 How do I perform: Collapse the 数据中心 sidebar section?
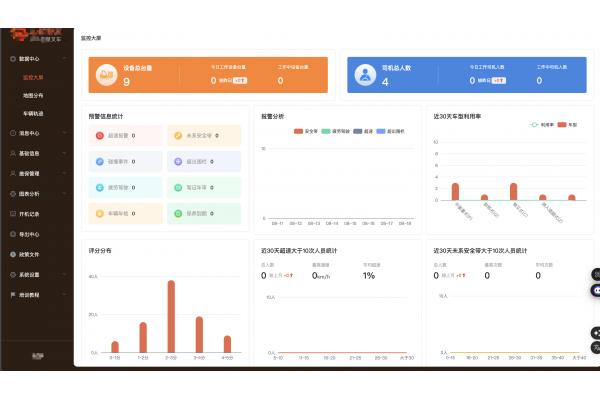point(65,59)
